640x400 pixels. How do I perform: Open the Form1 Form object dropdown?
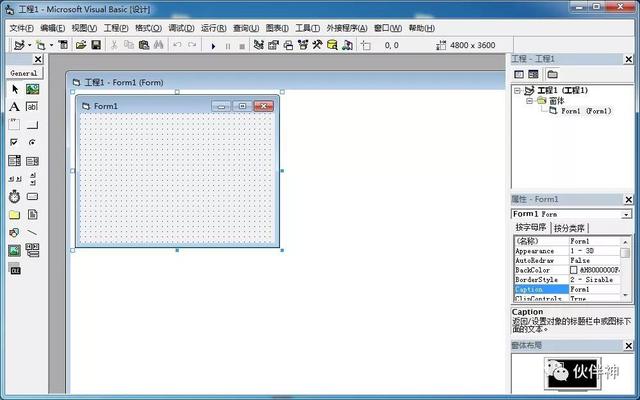626,214
